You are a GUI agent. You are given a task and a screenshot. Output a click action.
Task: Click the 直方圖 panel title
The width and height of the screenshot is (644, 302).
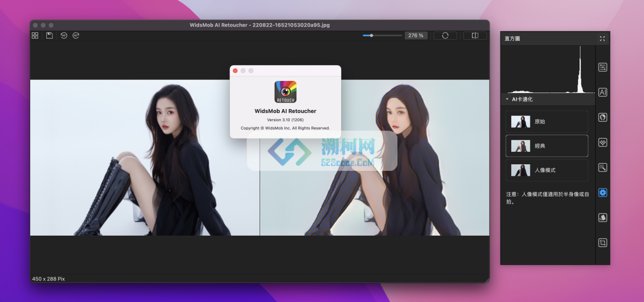pyautogui.click(x=512, y=39)
